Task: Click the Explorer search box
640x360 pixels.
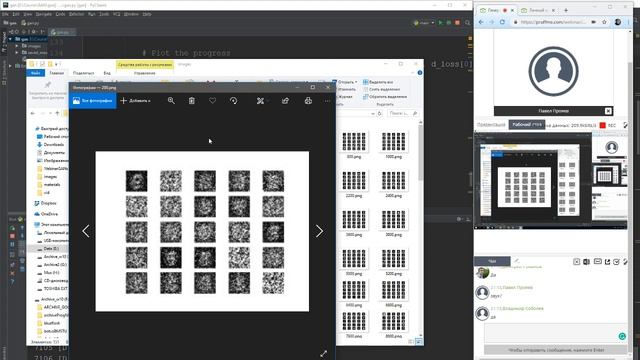Action: [403, 113]
